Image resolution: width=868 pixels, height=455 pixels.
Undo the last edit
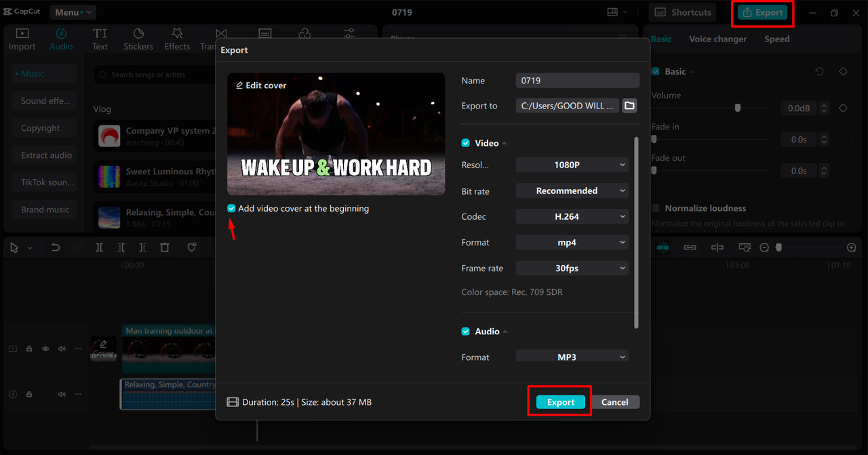(56, 248)
